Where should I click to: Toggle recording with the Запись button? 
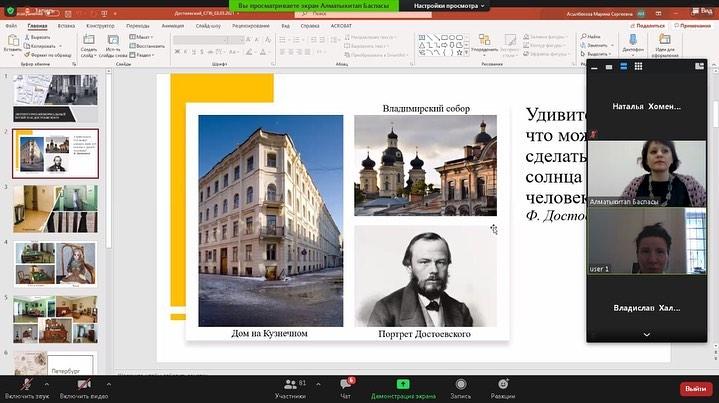460,387
